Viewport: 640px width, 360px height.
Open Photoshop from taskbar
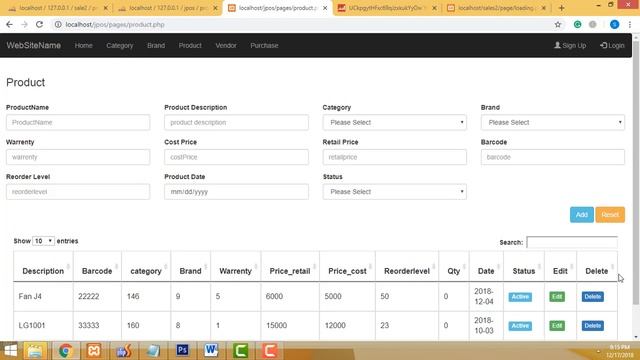coord(182,351)
